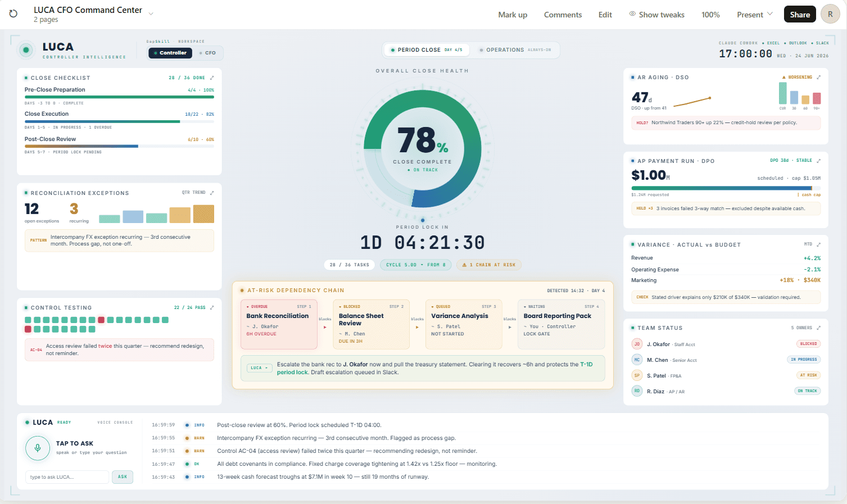
Task: Expand the Reconciliation Exceptions panel
Action: click(212, 193)
